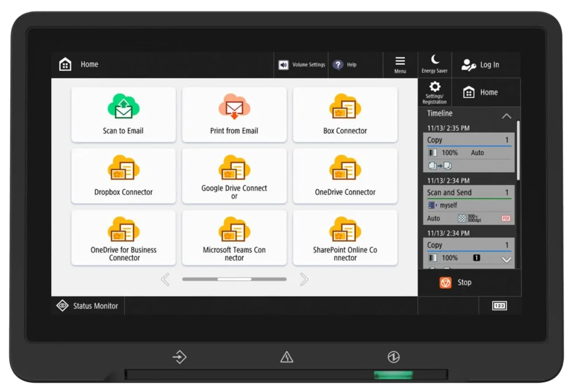This screenshot has height=392, width=575.
Task: Open the 123 counter check icon
Action: (500, 306)
